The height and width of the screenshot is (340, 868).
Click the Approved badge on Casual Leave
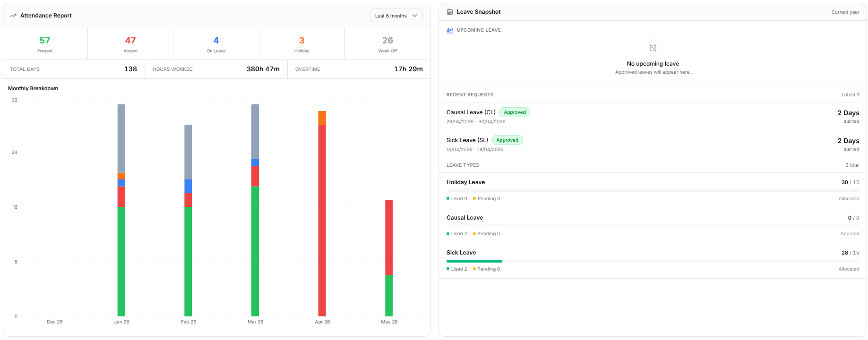515,112
